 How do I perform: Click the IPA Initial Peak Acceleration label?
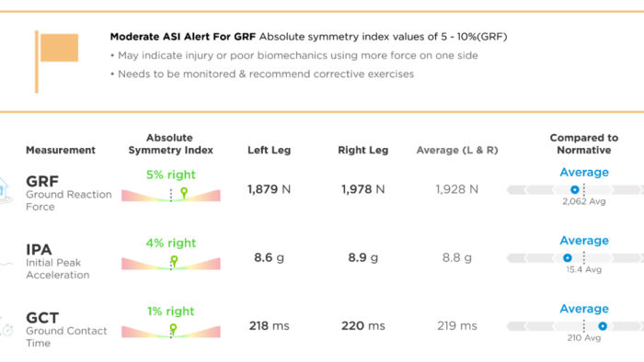(57, 261)
